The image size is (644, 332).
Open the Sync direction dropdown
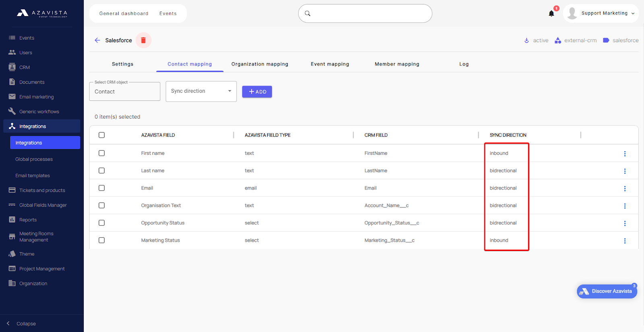coord(201,91)
